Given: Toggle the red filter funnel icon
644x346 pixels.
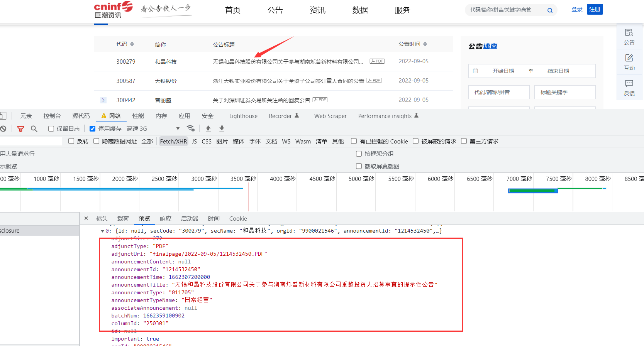Looking at the screenshot, I should point(20,129).
